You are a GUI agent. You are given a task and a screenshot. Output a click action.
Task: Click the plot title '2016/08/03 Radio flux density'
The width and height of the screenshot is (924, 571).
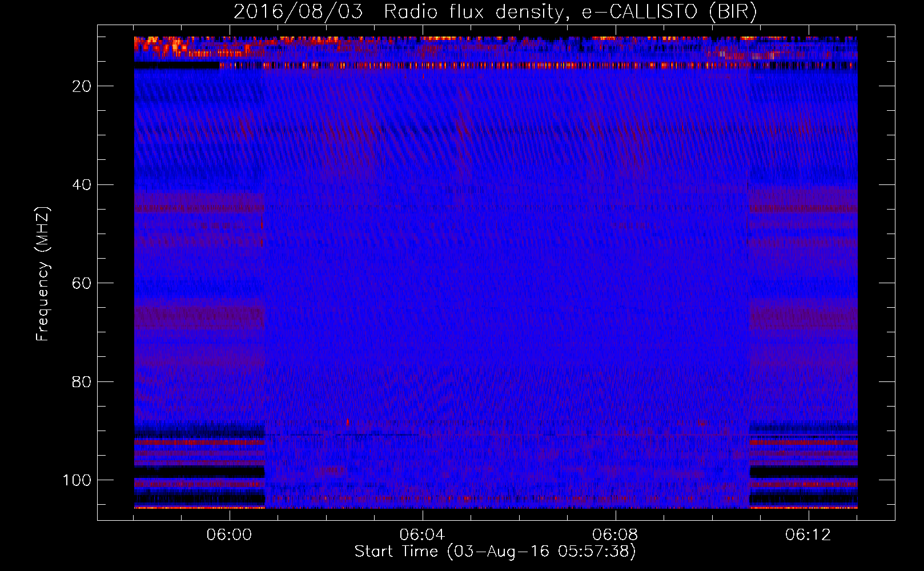tap(495, 11)
